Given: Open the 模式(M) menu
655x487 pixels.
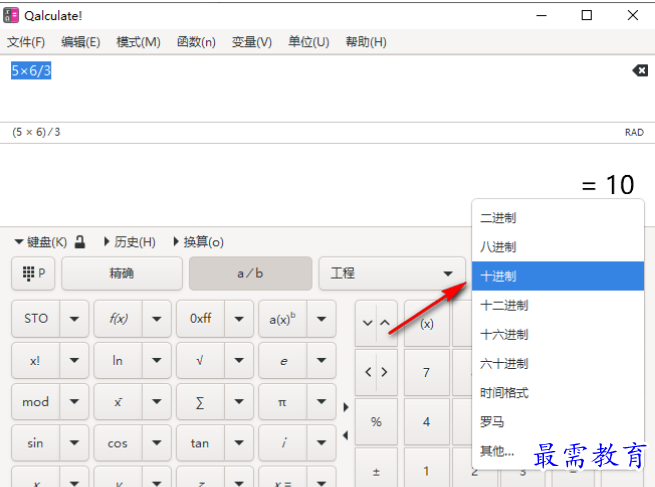Looking at the screenshot, I should (138, 42).
